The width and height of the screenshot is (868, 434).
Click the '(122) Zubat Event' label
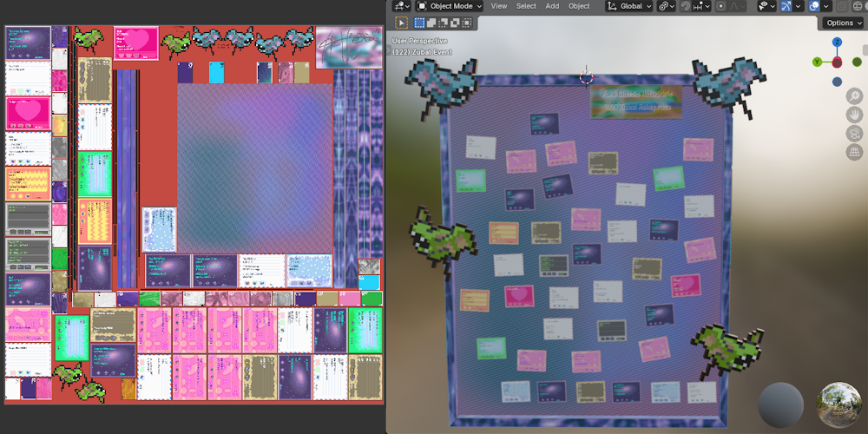422,52
